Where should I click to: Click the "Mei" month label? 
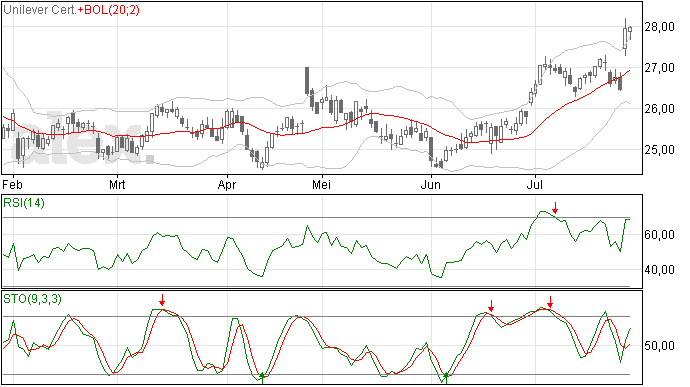coord(321,184)
